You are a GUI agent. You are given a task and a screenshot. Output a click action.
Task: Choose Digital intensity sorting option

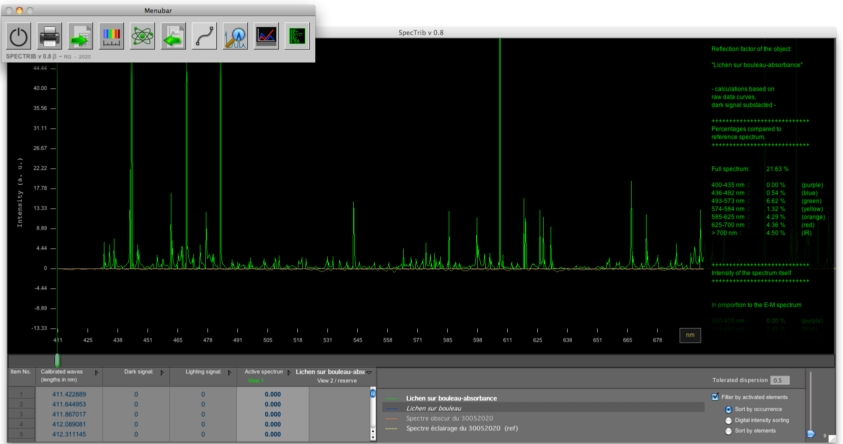point(727,419)
